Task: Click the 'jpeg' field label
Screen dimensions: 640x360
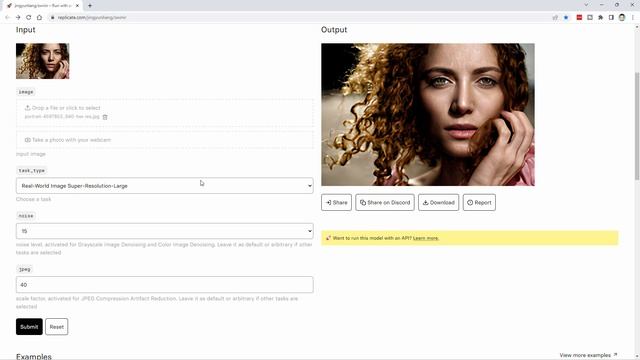Action: click(24, 269)
